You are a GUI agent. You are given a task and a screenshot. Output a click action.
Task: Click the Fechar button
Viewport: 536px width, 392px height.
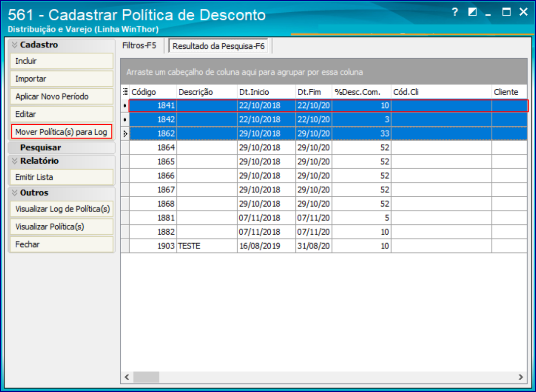[62, 245]
